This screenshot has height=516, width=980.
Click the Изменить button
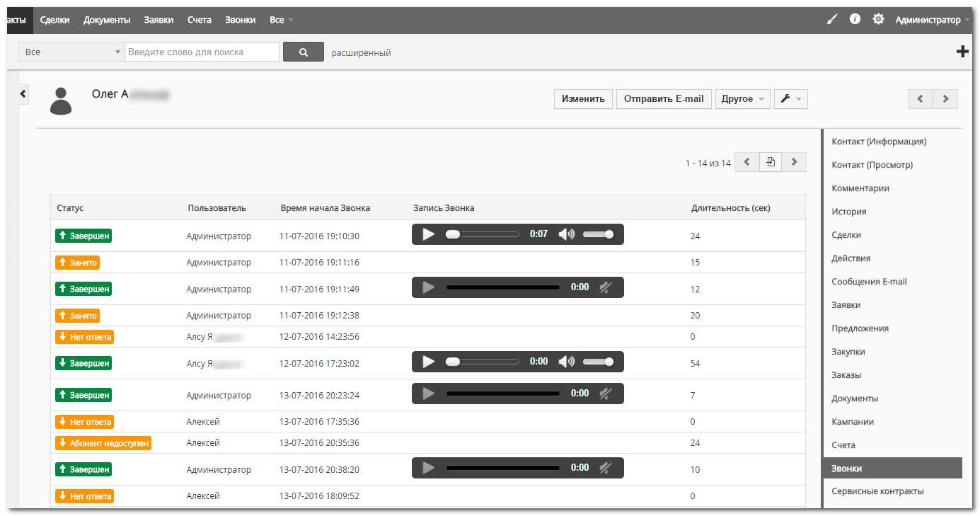tap(583, 99)
